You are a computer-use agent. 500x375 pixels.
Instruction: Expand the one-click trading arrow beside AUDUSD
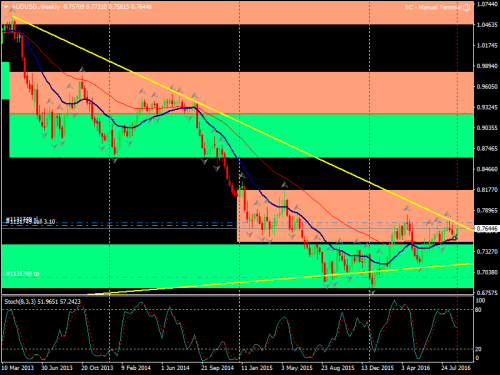[x=6, y=7]
